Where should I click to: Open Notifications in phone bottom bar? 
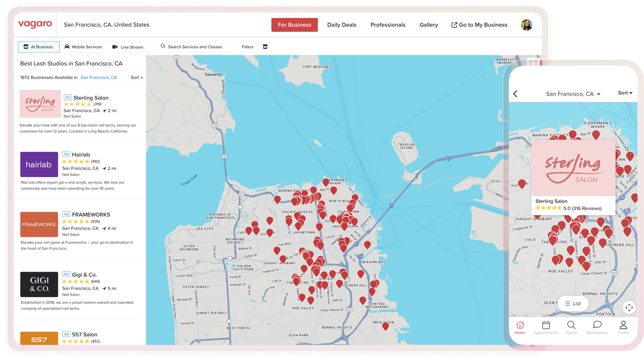[597, 328]
